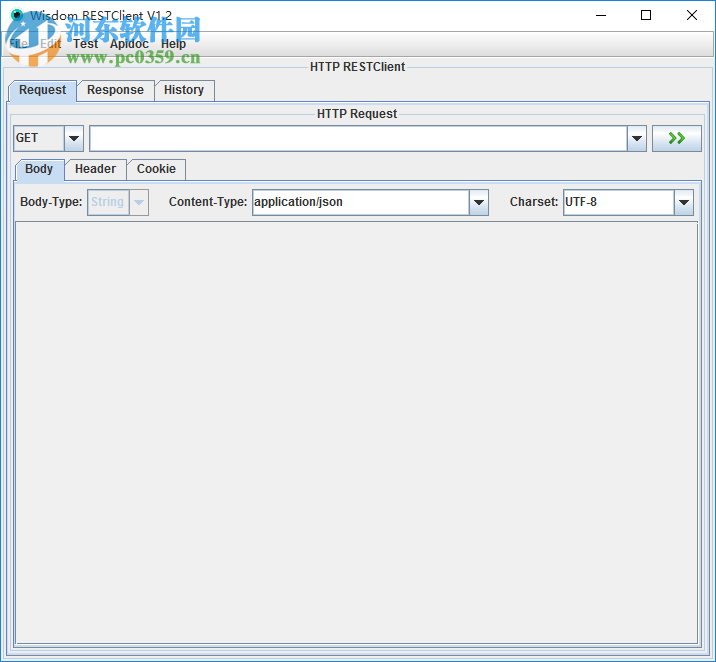The image size is (716, 662).
Task: Send request with green arrows button
Action: (x=676, y=138)
